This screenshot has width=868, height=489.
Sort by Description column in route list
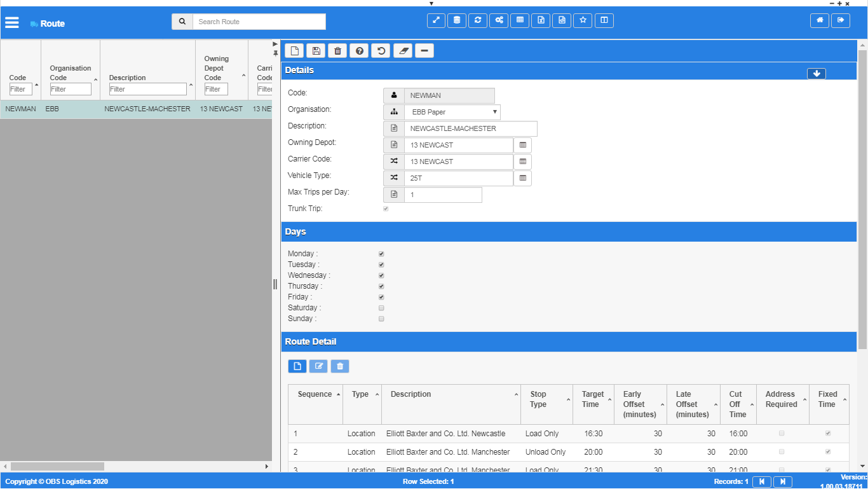pyautogui.click(x=191, y=84)
